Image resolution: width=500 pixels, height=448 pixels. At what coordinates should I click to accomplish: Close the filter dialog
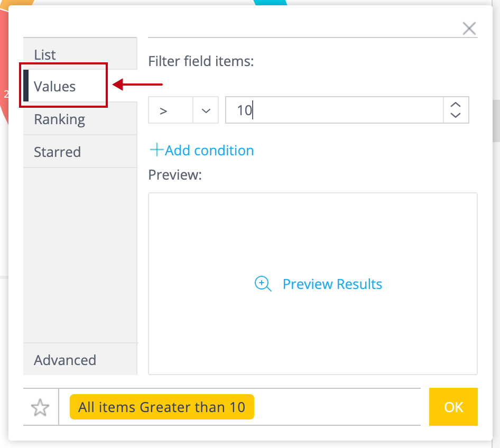[x=469, y=29]
